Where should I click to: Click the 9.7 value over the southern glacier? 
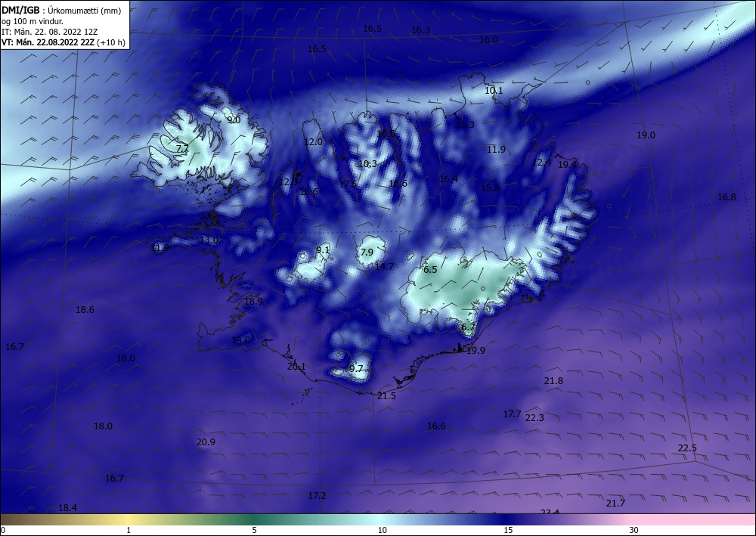[x=356, y=368]
